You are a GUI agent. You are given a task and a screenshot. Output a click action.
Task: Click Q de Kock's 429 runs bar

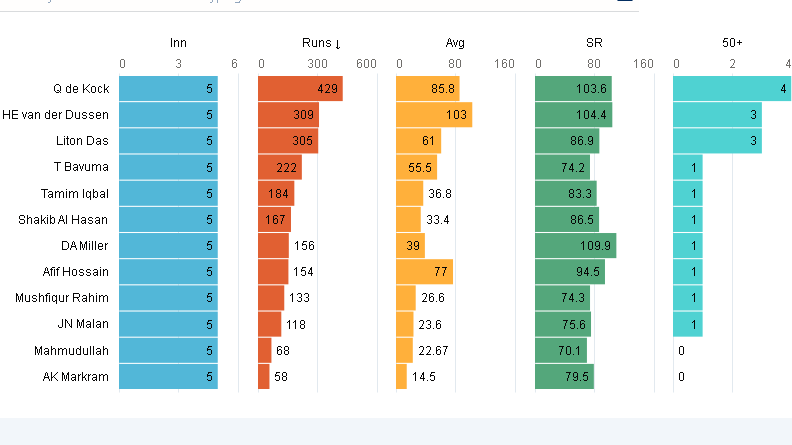(x=300, y=89)
